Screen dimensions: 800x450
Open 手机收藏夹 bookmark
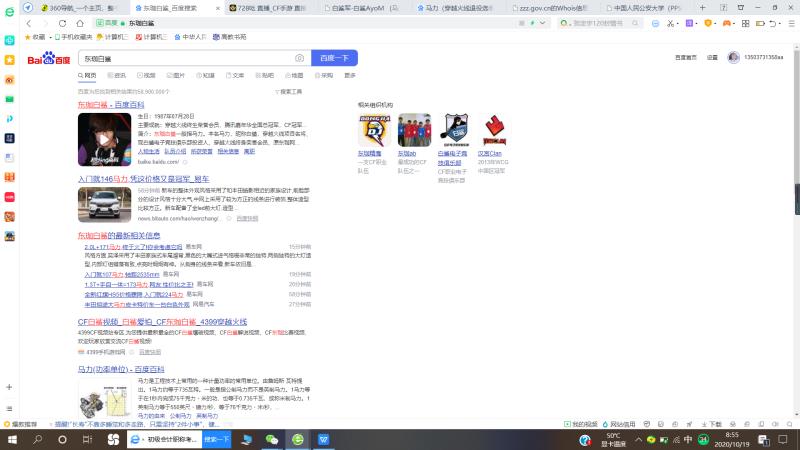[x=73, y=37]
